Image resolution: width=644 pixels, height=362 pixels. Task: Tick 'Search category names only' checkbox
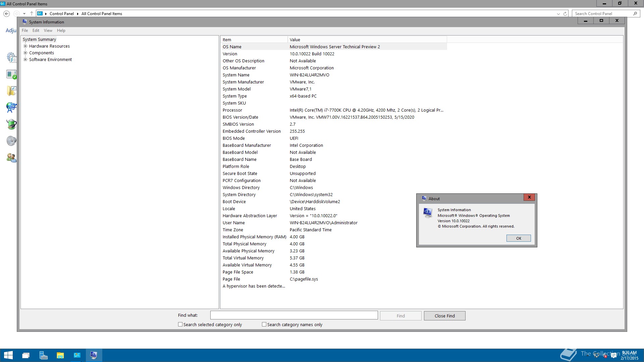click(x=264, y=324)
